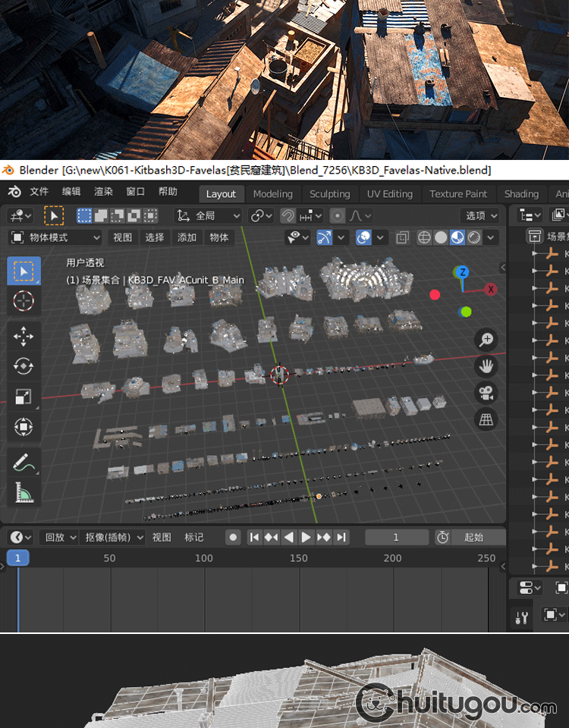Click the pan view hand icon
Image resolution: width=569 pixels, height=728 pixels.
[x=486, y=366]
